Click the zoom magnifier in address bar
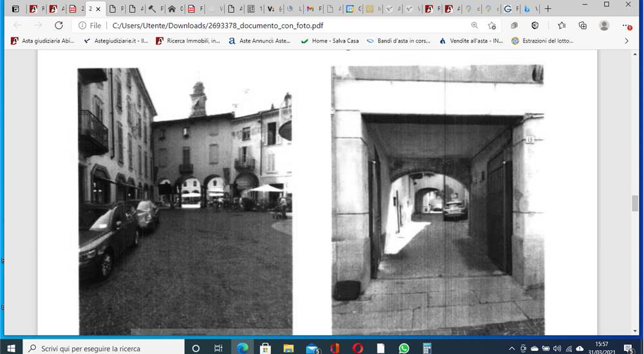The width and height of the screenshot is (644, 354). (475, 26)
